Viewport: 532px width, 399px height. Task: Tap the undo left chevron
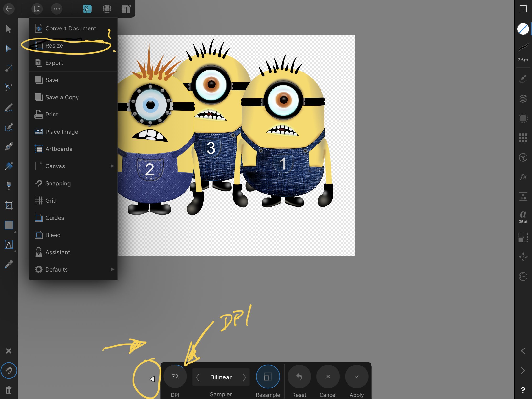pos(523,351)
